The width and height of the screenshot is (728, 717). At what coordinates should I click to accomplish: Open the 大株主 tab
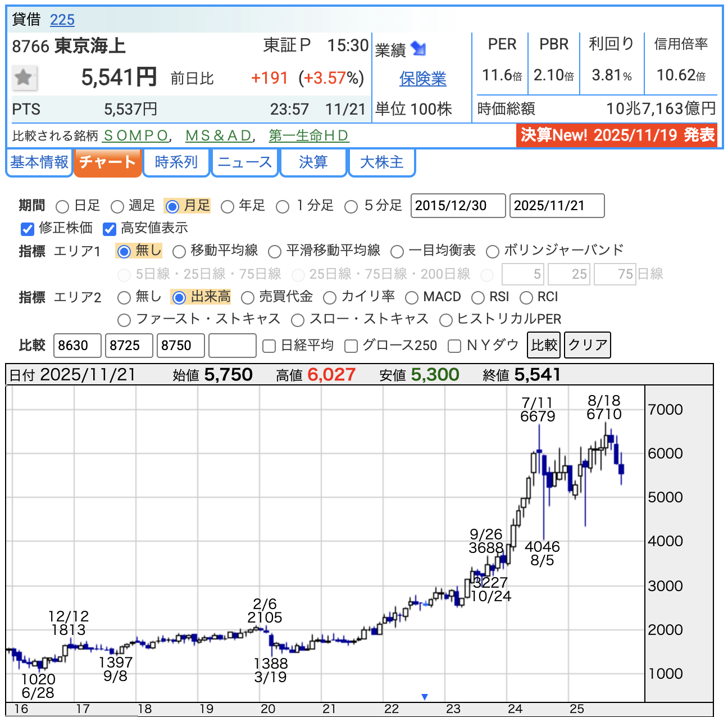pos(382,162)
